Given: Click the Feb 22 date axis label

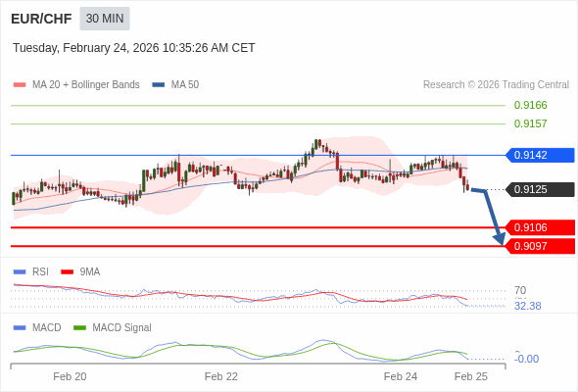Looking at the screenshot, I should (221, 376).
